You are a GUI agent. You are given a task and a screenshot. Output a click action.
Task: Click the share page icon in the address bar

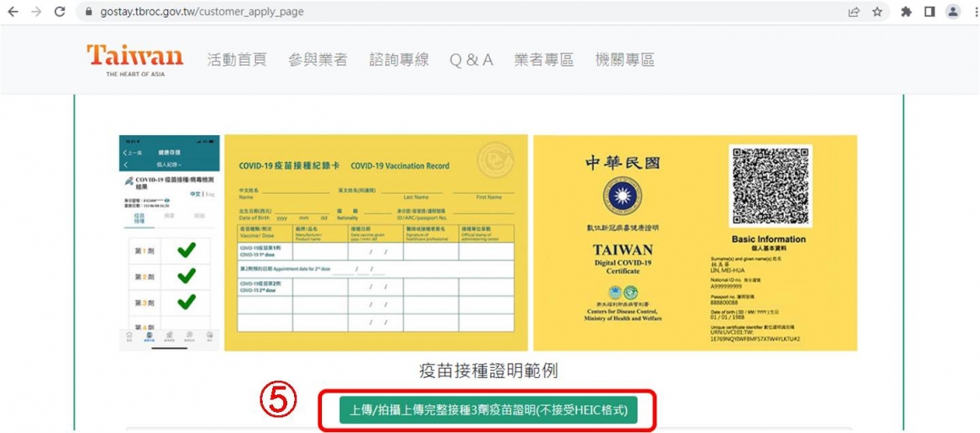tap(853, 12)
